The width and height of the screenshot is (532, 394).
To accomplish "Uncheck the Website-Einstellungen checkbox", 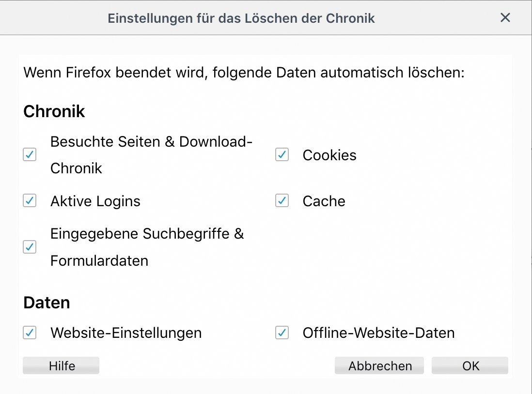I will pyautogui.click(x=30, y=333).
